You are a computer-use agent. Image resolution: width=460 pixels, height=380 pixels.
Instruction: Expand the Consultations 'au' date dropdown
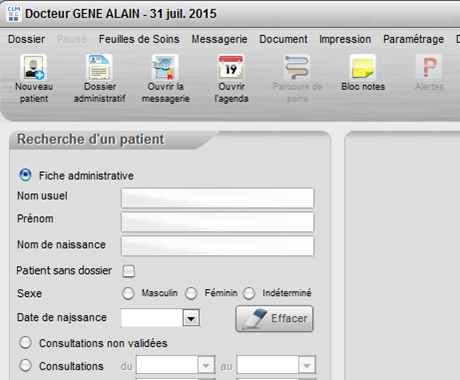(x=306, y=366)
